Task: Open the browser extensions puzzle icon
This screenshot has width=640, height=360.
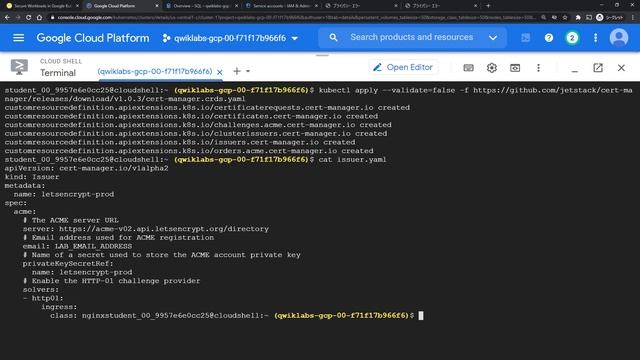Action: [x=578, y=18]
